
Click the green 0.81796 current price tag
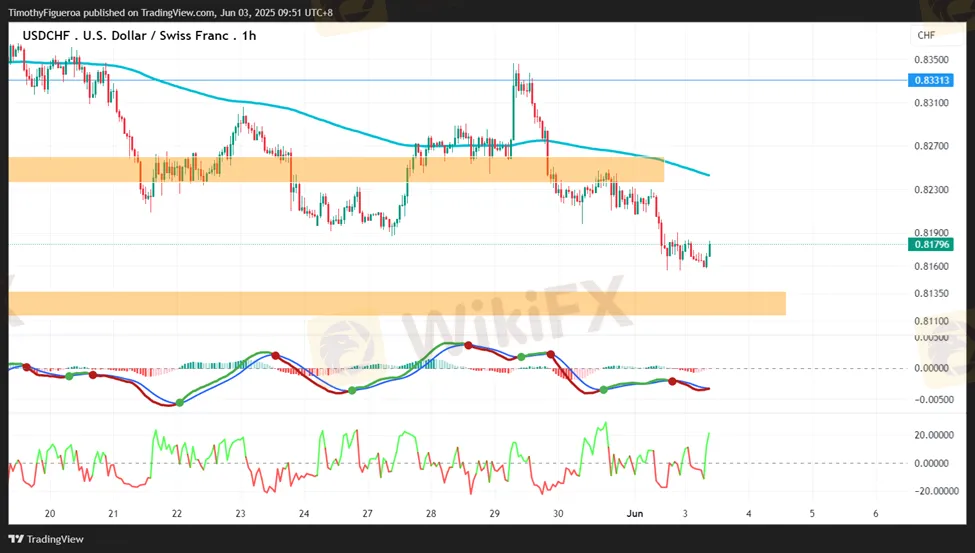point(931,244)
